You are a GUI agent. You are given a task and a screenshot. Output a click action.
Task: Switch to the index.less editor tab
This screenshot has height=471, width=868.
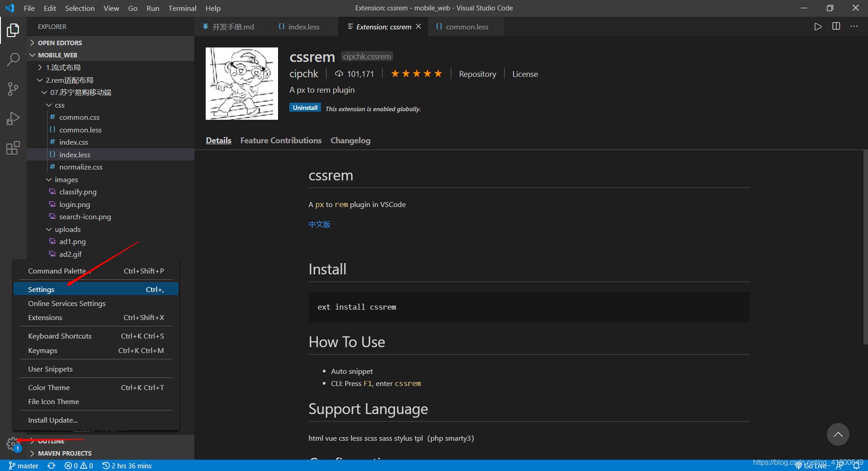304,27
